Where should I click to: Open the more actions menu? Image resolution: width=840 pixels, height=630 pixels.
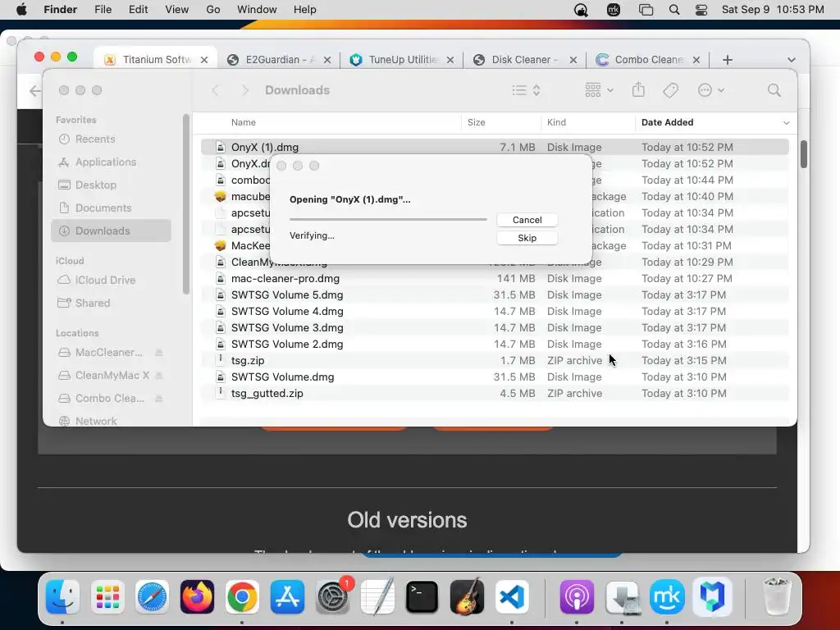[711, 90]
